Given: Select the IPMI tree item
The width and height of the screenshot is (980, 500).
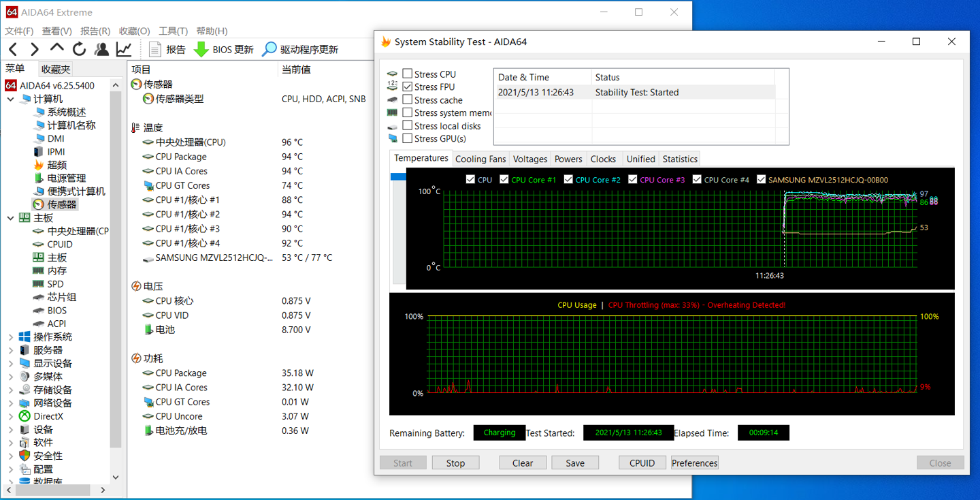Looking at the screenshot, I should pos(49,151).
